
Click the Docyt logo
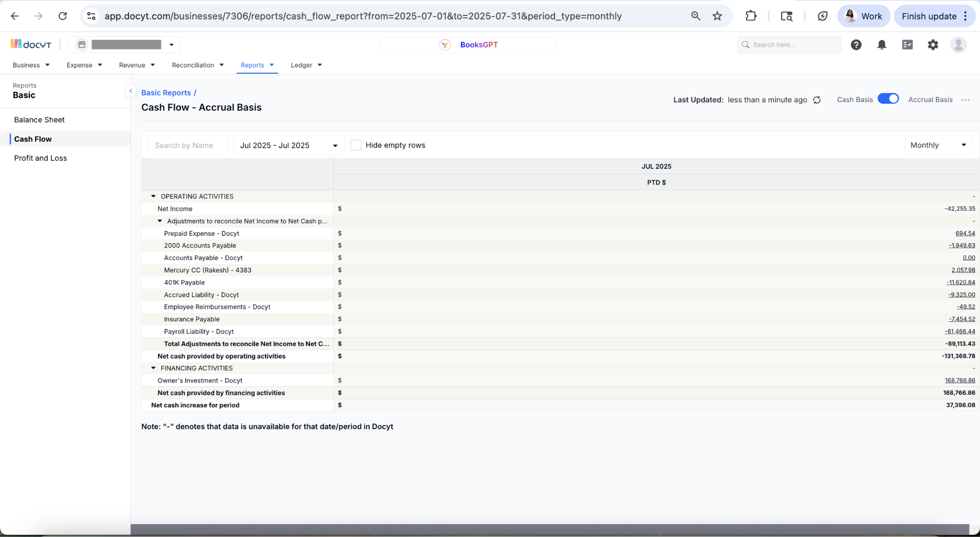(31, 45)
